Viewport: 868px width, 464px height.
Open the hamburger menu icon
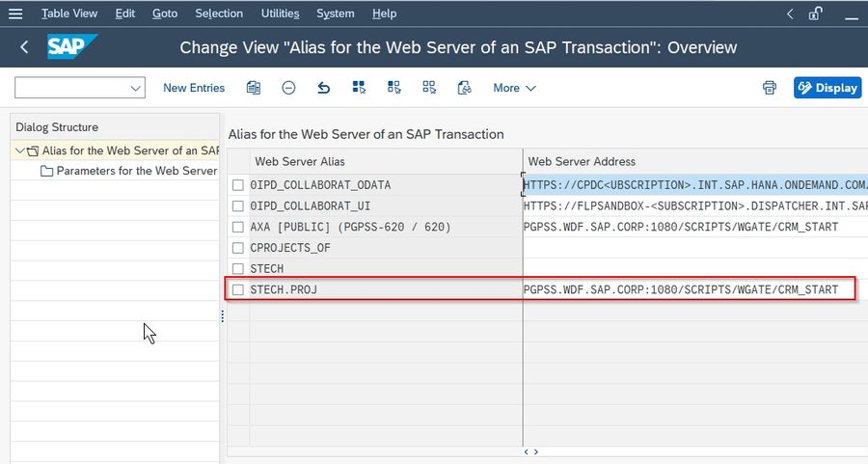point(15,14)
